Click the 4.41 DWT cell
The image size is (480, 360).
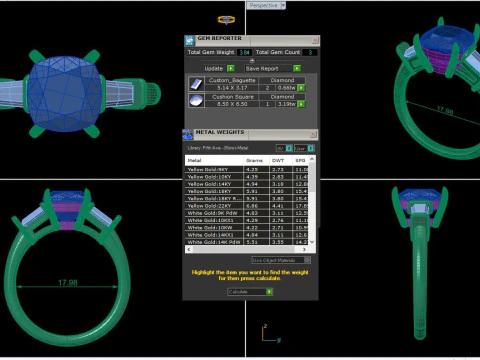(x=281, y=206)
